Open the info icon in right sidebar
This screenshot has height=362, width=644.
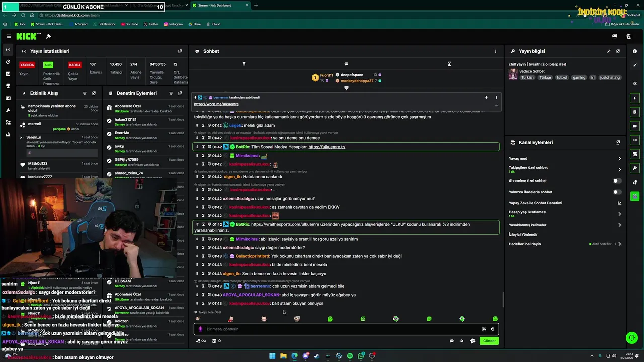tap(635, 51)
